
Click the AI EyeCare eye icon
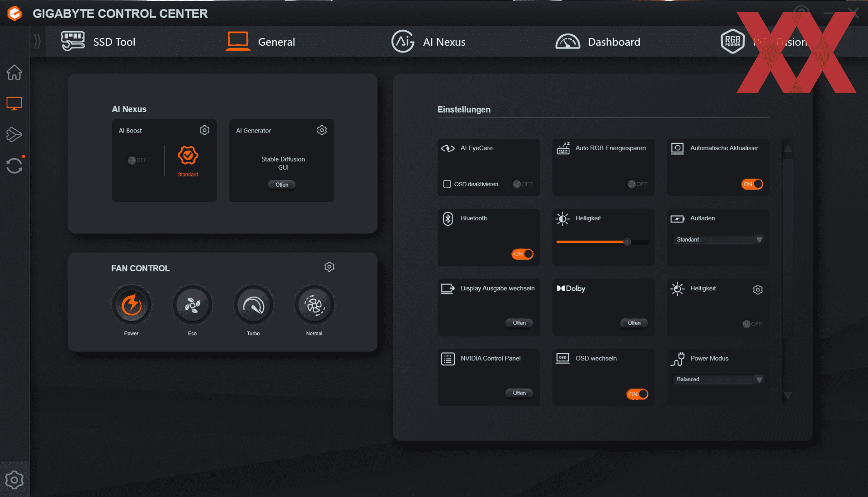(448, 148)
